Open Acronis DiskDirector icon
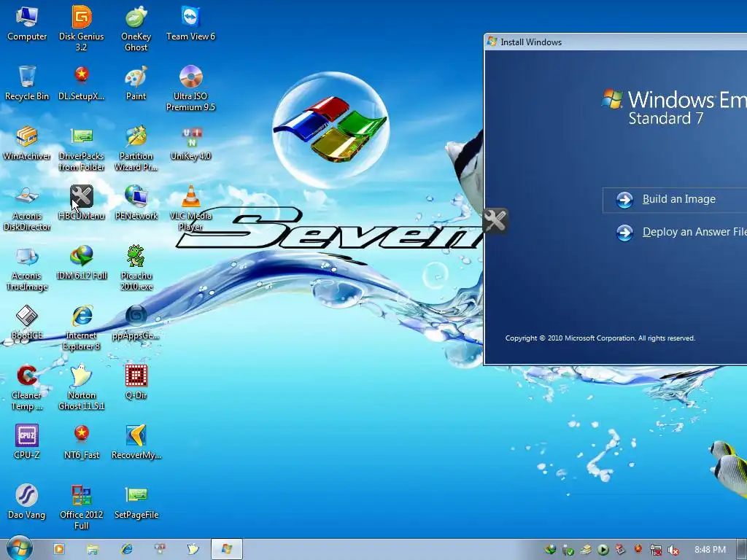Screen dimensions: 747x560 pyautogui.click(x=27, y=208)
